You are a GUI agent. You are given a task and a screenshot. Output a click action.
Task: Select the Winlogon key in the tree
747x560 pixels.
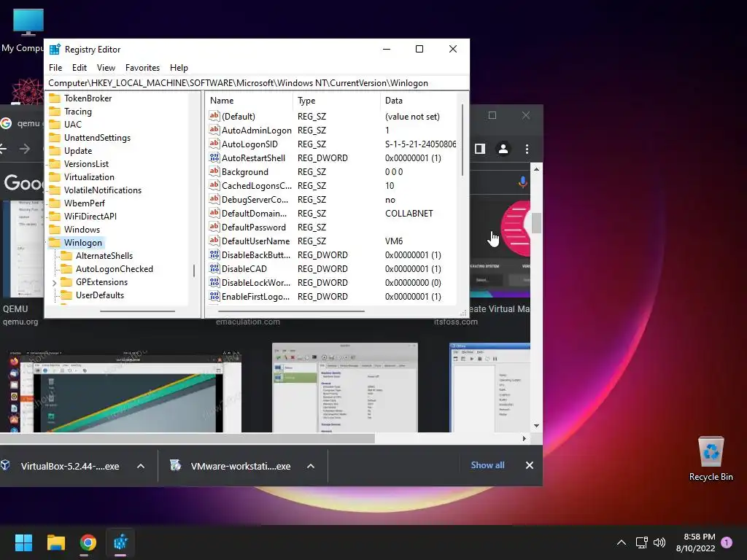pos(83,242)
